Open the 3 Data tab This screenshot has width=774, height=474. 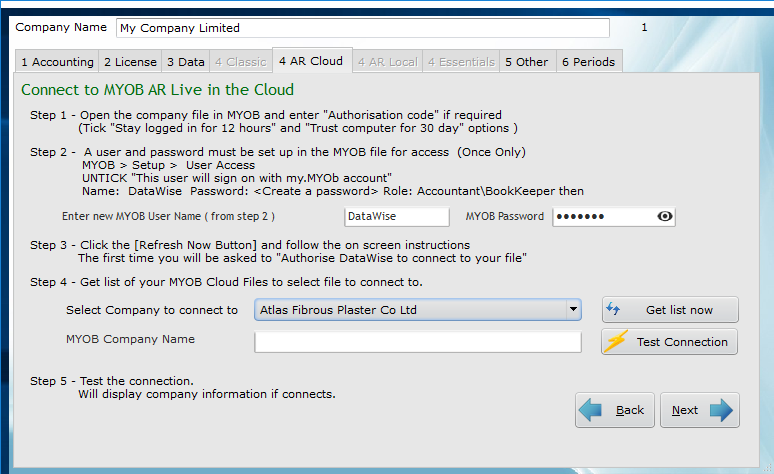click(x=186, y=62)
